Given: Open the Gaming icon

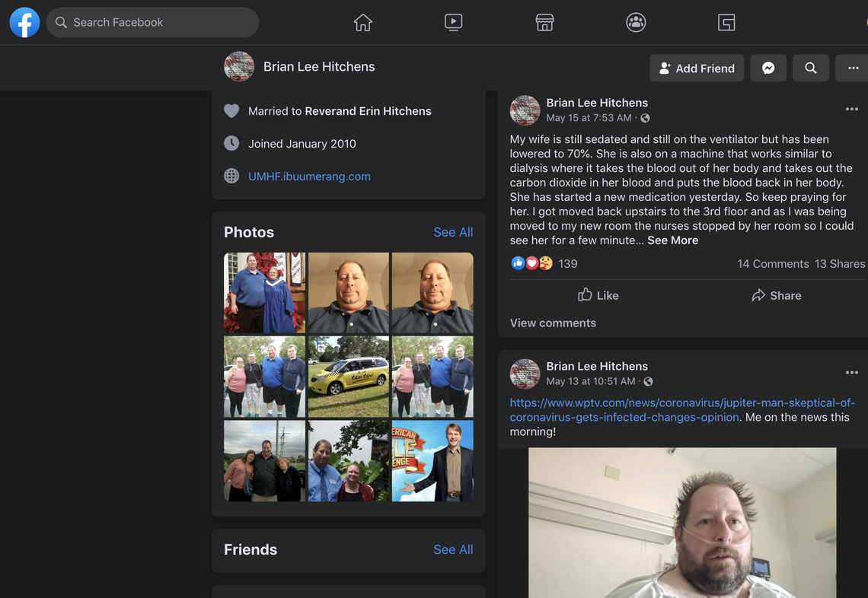Looking at the screenshot, I should (726, 22).
